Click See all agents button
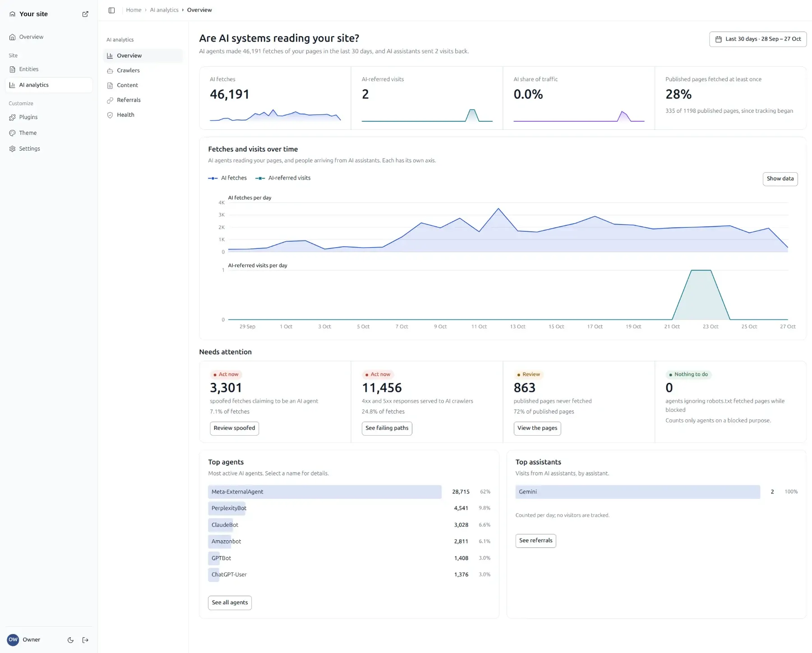Image resolution: width=812 pixels, height=653 pixels. tap(230, 603)
